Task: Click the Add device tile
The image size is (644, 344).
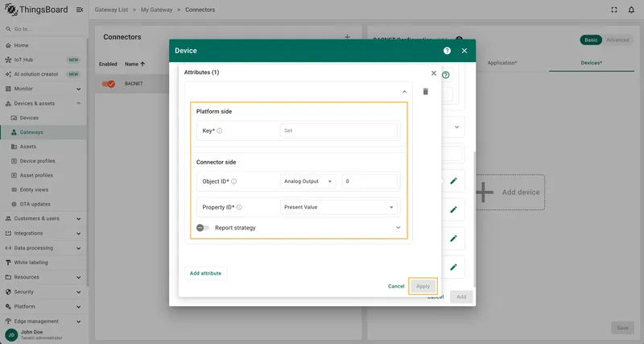Action: point(510,193)
